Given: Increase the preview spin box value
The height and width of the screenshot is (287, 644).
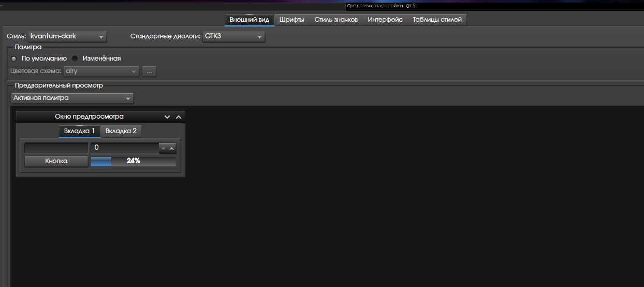Looking at the screenshot, I should [x=172, y=149].
